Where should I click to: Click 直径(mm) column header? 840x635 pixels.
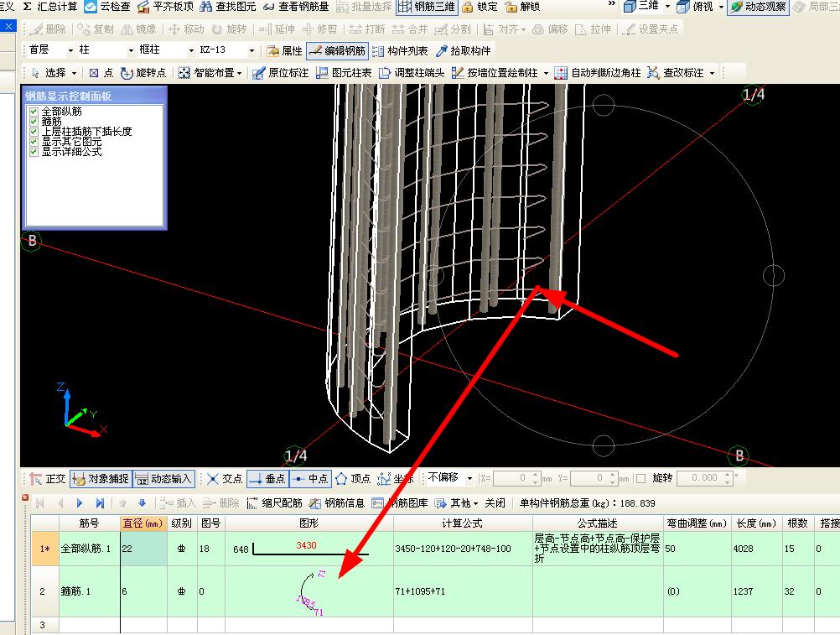143,523
